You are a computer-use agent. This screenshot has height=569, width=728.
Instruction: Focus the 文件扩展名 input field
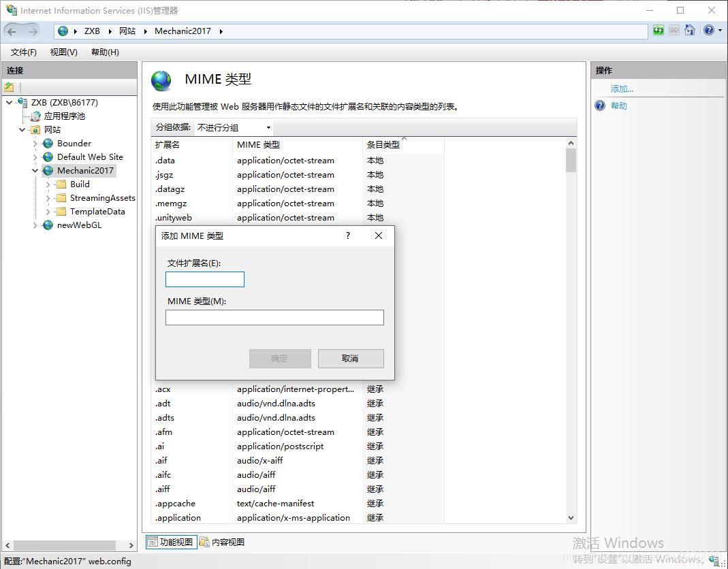[x=205, y=279]
